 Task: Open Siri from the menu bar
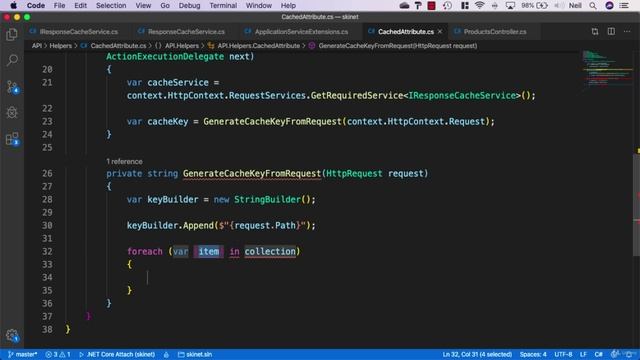(609, 5)
